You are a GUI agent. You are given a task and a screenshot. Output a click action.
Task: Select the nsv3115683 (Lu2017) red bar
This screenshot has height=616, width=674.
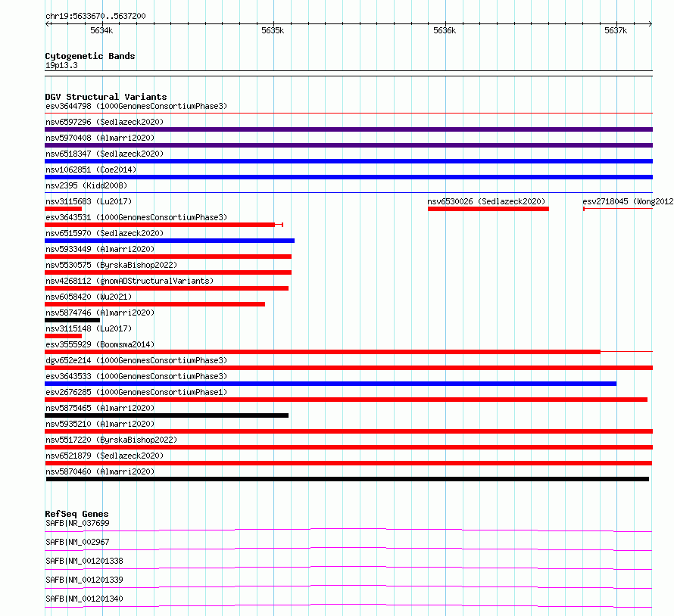[x=63, y=209]
